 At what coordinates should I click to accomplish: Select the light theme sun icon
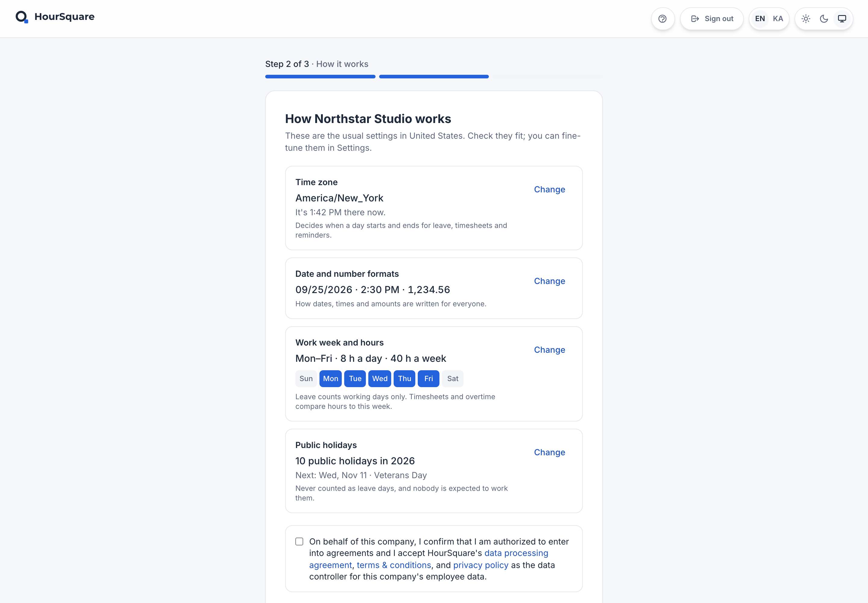806,18
